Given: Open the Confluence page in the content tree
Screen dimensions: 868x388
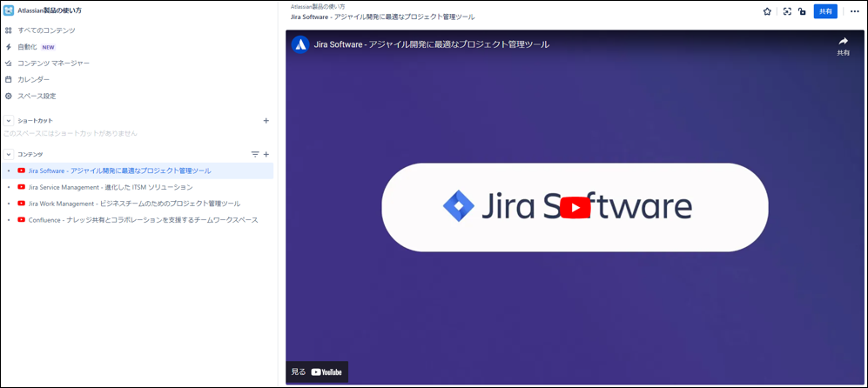Looking at the screenshot, I should (x=143, y=220).
